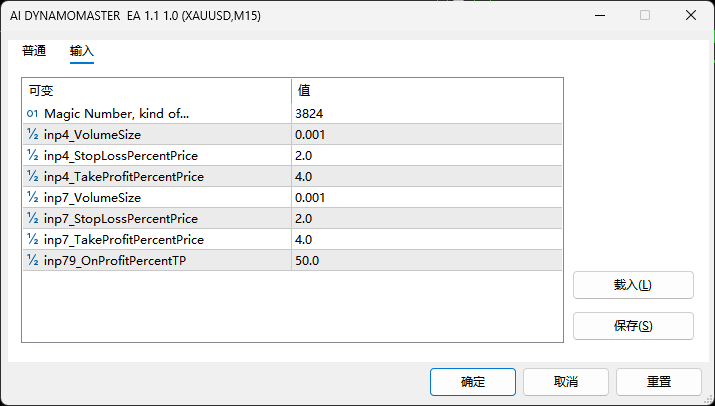
Task: Click the ½ icon beside inp7_StopLossPercentPrice
Action: point(32,219)
